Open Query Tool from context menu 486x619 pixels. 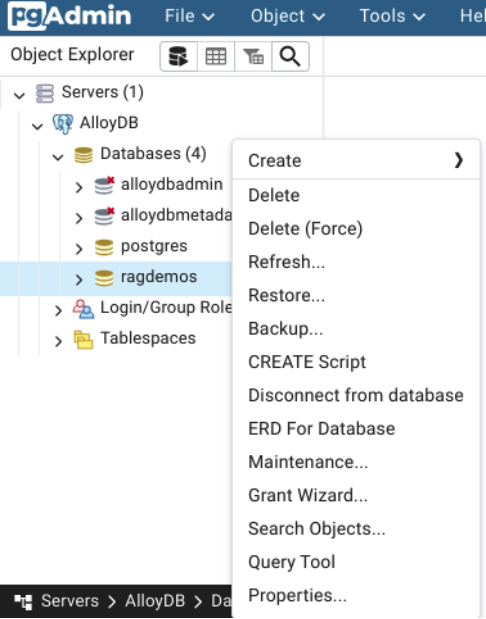coord(356,562)
